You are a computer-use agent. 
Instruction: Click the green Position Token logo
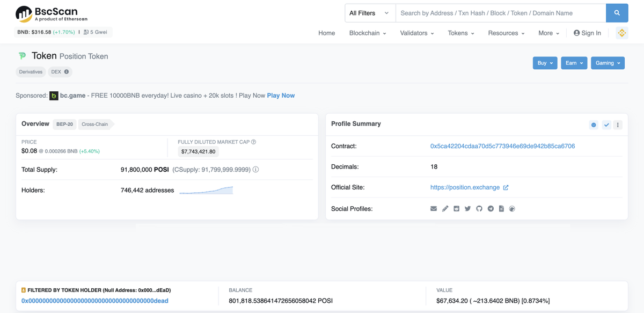[22, 56]
